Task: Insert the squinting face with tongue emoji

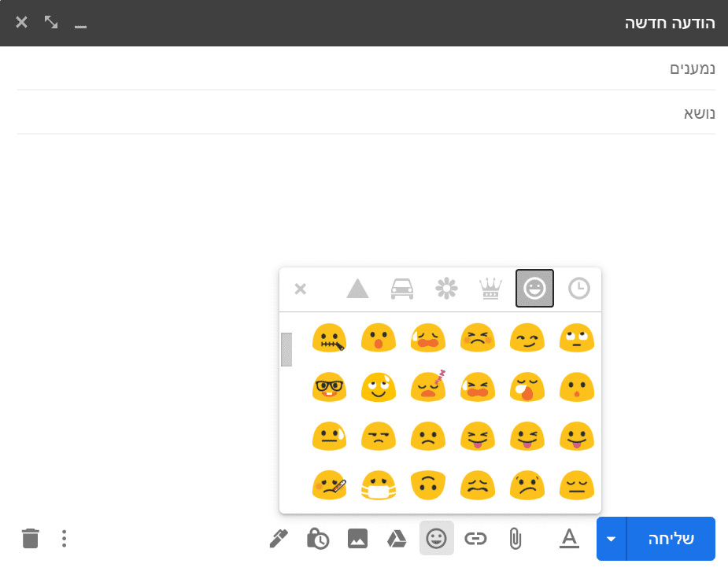Action: [477, 436]
